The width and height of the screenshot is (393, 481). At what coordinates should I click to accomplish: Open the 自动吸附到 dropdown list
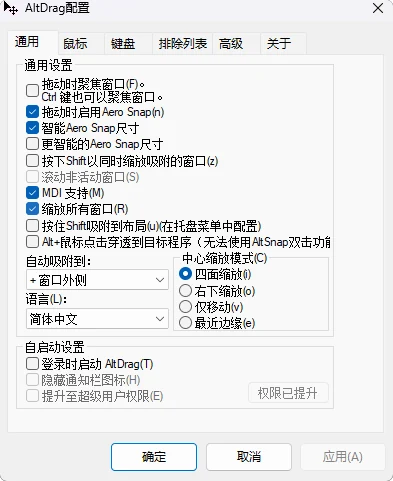(97, 280)
